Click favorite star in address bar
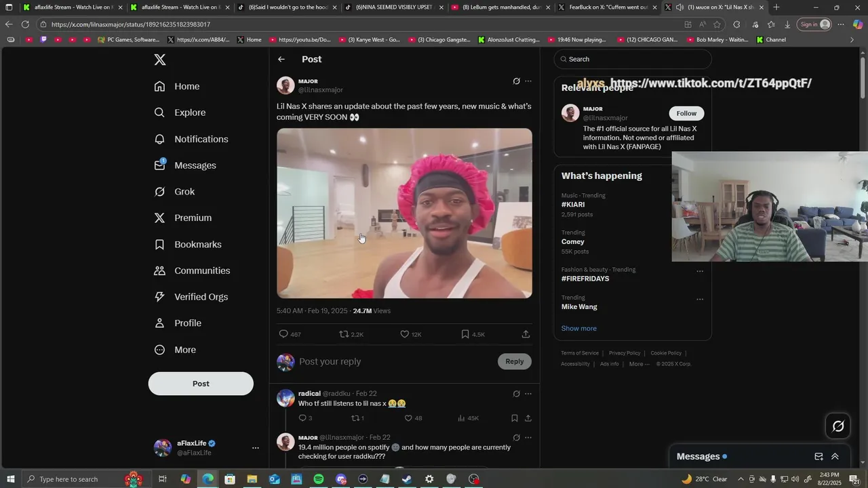Image resolution: width=868 pixels, height=488 pixels. tap(717, 24)
